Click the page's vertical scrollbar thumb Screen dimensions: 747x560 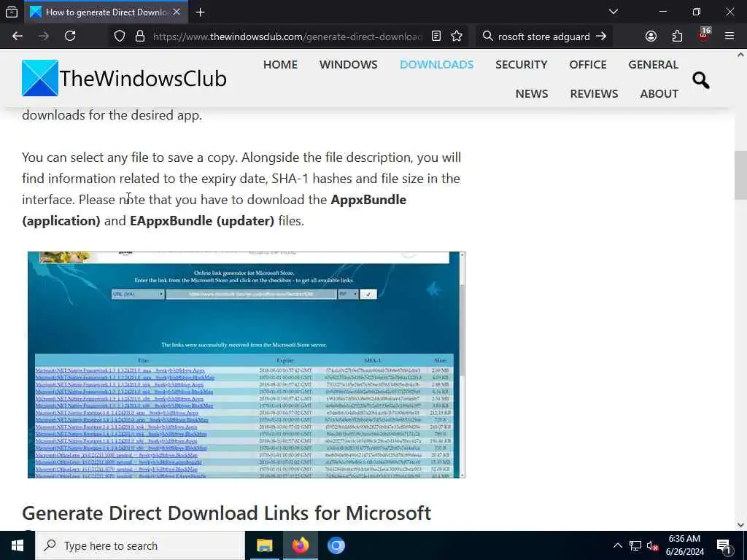[x=740, y=175]
